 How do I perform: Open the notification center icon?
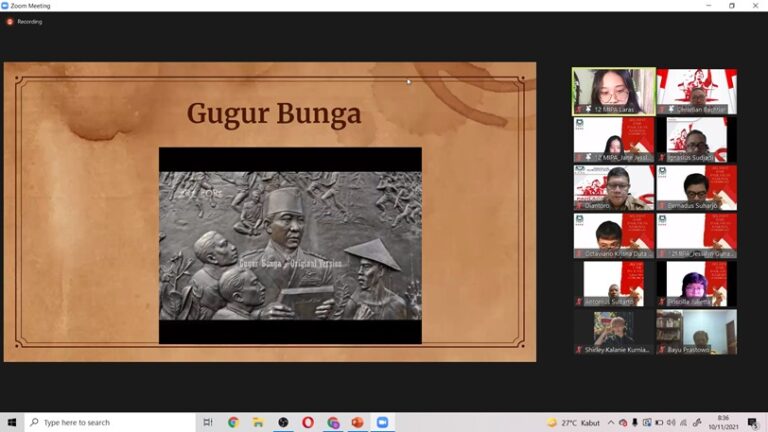pyautogui.click(x=752, y=422)
